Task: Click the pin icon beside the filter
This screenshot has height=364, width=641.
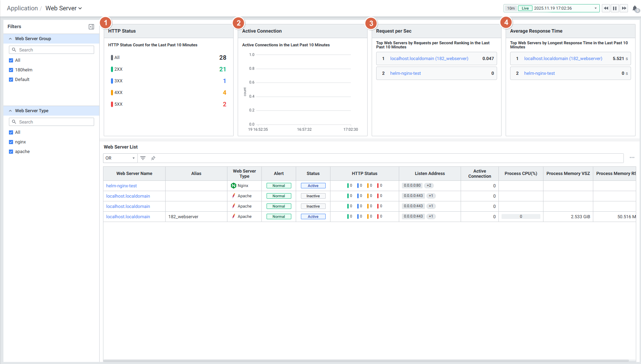Action: point(153,158)
